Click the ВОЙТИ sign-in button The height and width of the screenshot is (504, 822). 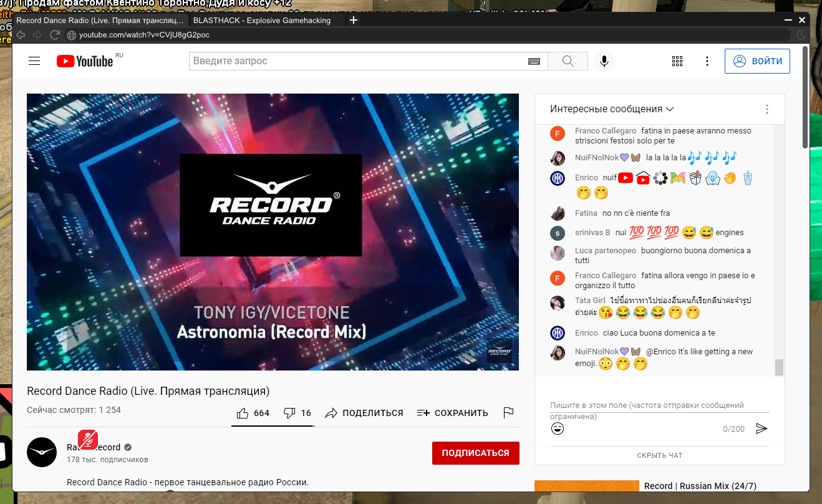(757, 61)
